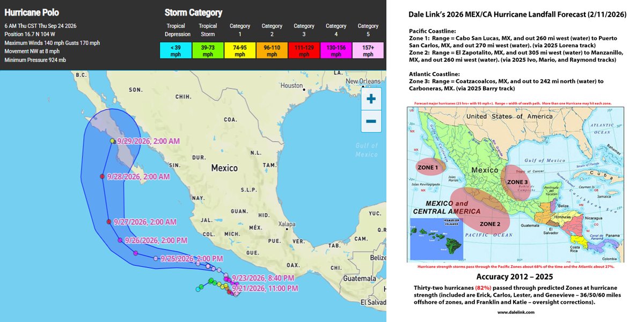Click the yellow track point for 9/29/2026
This screenshot has width=644, height=322.
tap(112, 141)
